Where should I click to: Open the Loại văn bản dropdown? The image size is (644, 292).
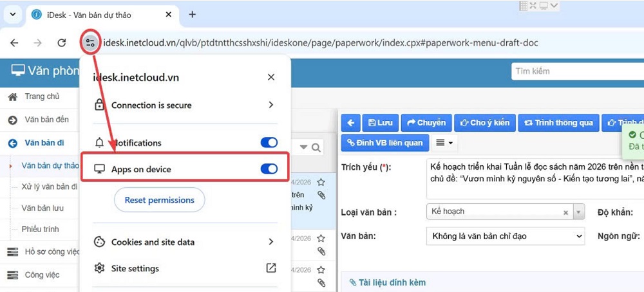coord(578,212)
